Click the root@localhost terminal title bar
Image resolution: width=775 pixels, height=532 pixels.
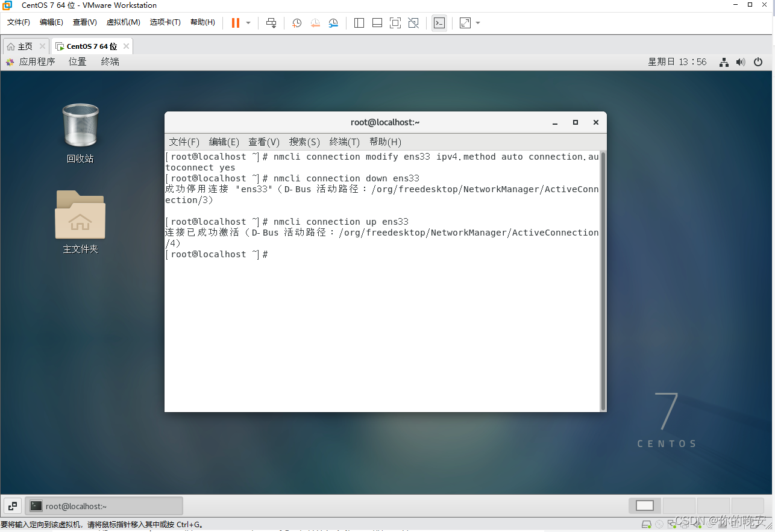pyautogui.click(x=385, y=122)
